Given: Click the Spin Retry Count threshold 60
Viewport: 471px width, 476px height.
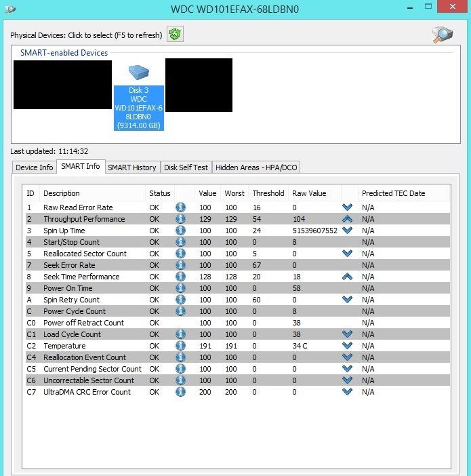Looking at the screenshot, I should coord(256,300).
